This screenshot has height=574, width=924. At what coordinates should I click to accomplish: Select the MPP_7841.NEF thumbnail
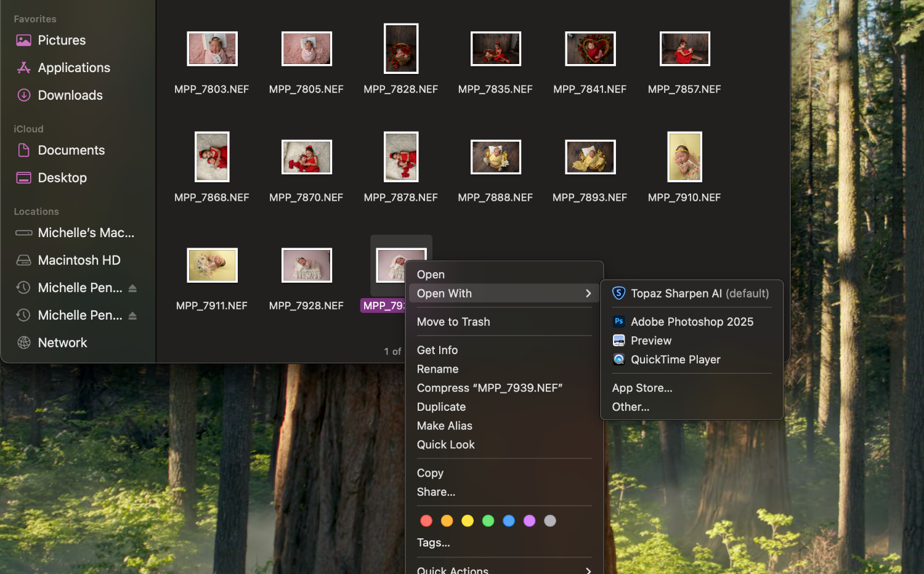tap(590, 49)
